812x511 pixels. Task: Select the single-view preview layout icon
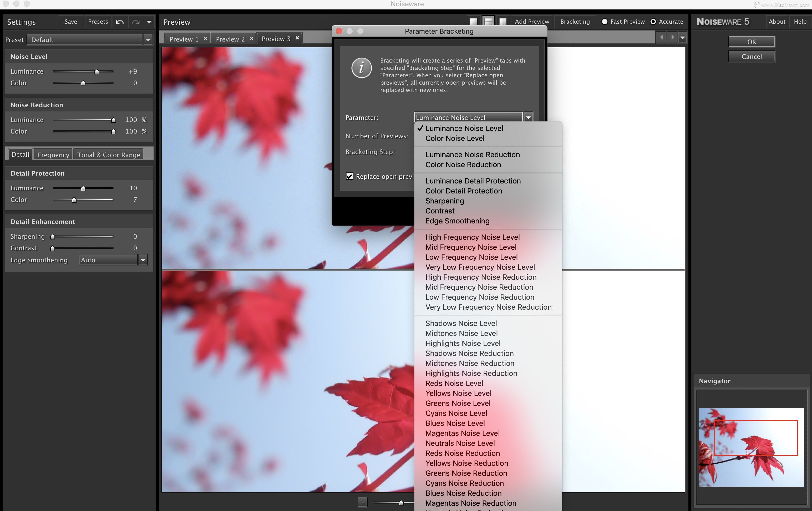[x=473, y=22]
